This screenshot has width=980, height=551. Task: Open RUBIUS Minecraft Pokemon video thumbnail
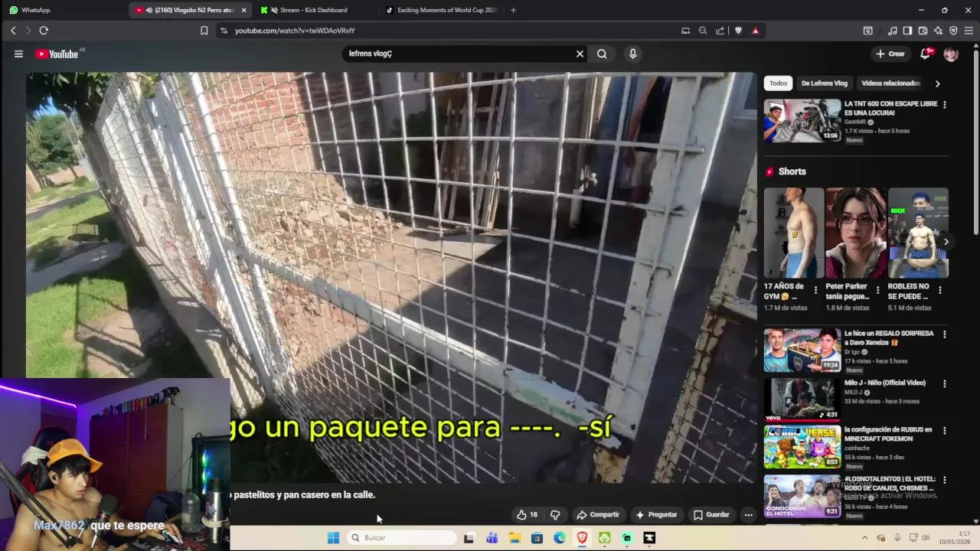tap(802, 447)
